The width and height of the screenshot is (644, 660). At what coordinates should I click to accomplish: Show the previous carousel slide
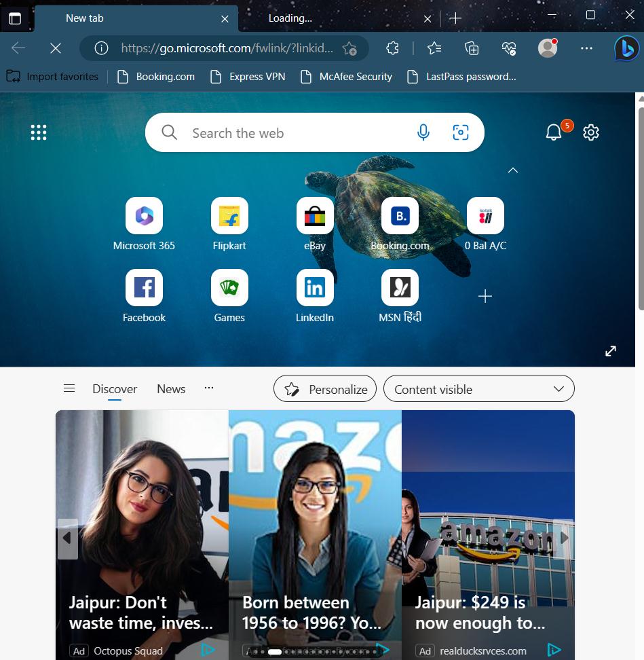(67, 538)
